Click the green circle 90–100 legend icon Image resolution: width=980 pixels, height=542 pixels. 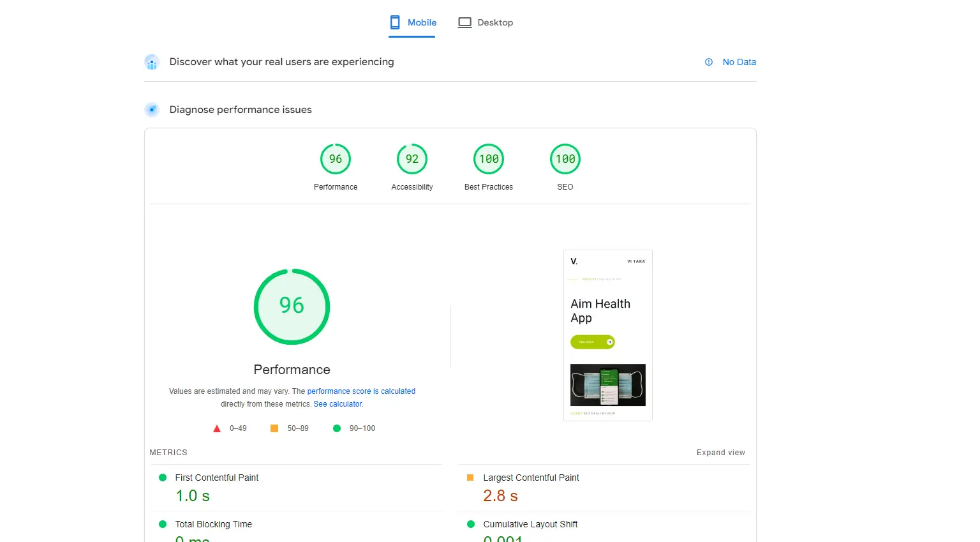[x=337, y=428]
